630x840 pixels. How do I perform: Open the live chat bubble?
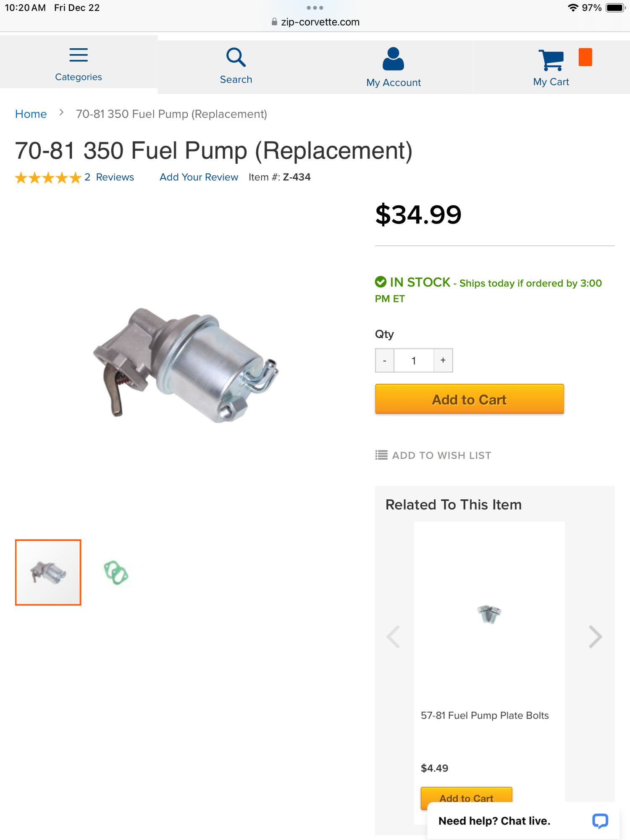click(x=600, y=821)
